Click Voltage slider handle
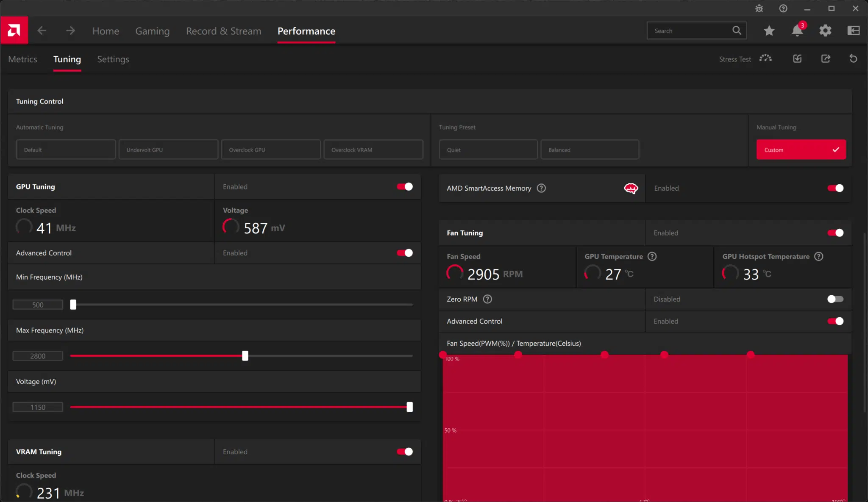Viewport: 868px width, 502px height. [409, 407]
